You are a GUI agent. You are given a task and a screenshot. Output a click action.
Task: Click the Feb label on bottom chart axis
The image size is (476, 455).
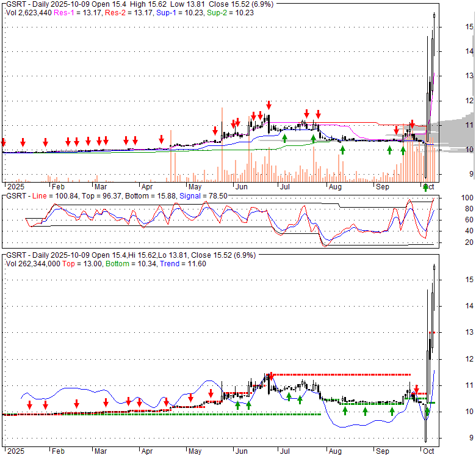click(58, 451)
